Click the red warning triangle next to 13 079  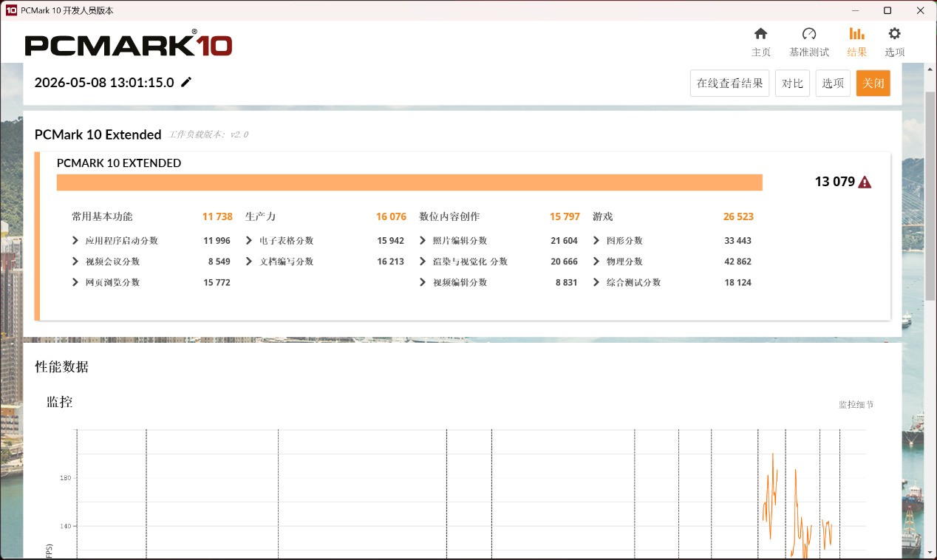tap(865, 182)
